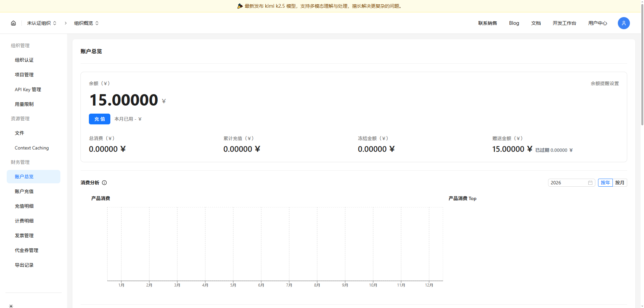Click the 2026 year input field
The width and height of the screenshot is (644, 308).
pos(572,183)
